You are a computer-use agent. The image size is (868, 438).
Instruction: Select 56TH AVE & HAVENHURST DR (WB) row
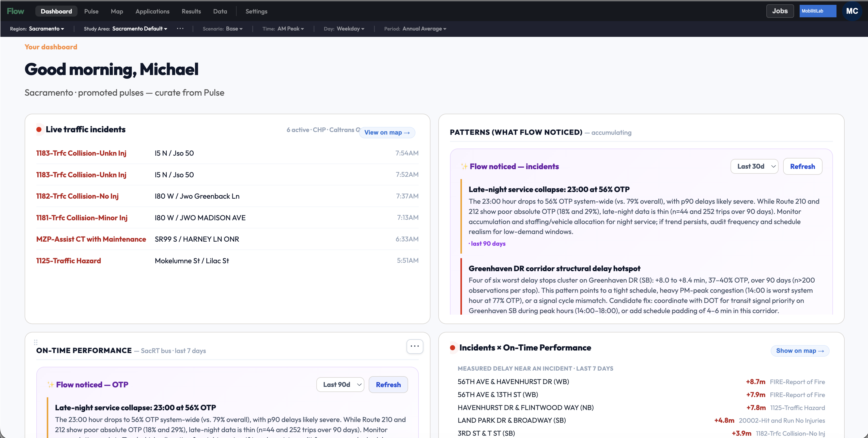[641, 382]
